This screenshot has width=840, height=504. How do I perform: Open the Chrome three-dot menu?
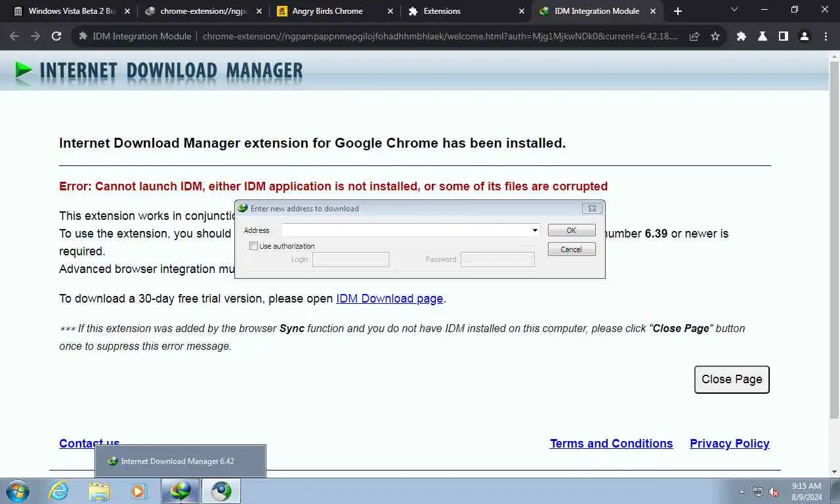(x=826, y=37)
